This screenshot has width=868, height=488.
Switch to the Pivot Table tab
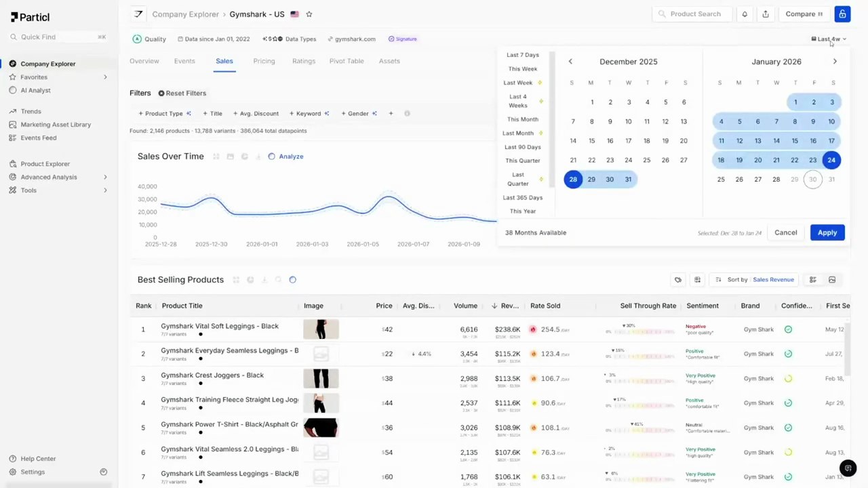[347, 61]
